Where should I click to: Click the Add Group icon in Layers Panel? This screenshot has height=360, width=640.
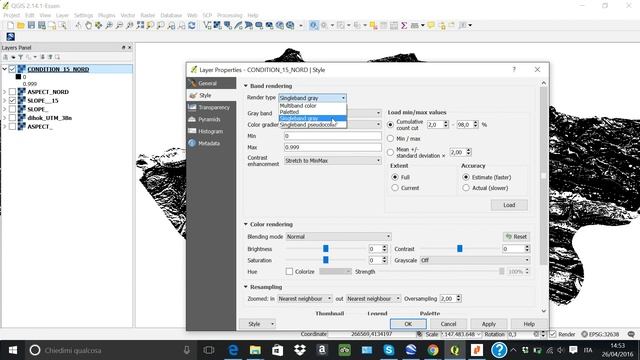[x=6, y=57]
